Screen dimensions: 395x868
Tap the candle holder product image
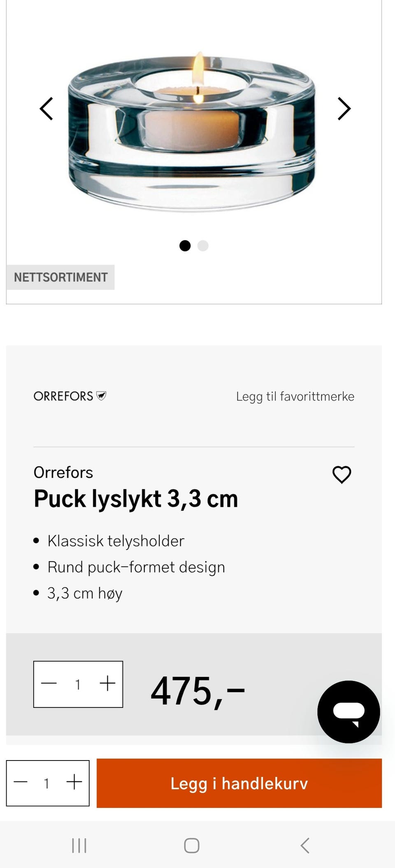(x=192, y=132)
